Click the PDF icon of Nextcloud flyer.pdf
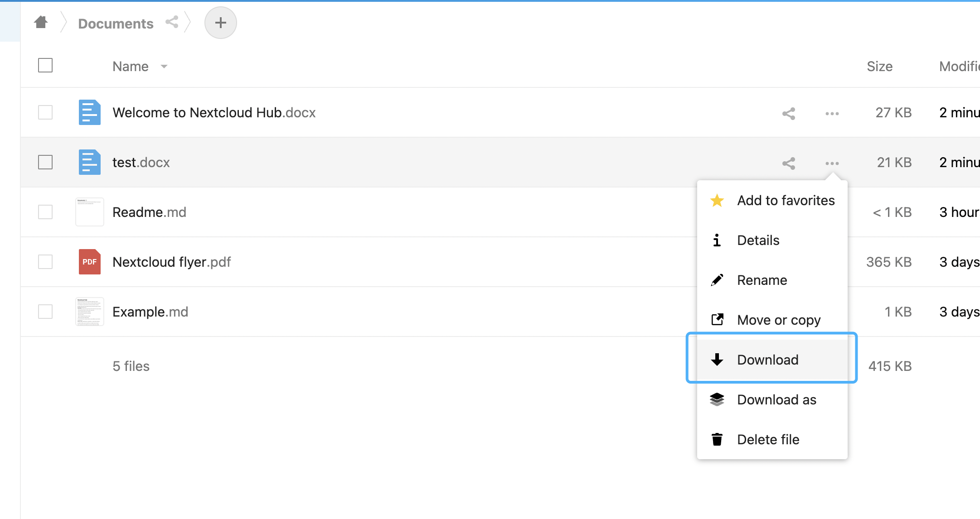980x519 pixels. pos(89,262)
